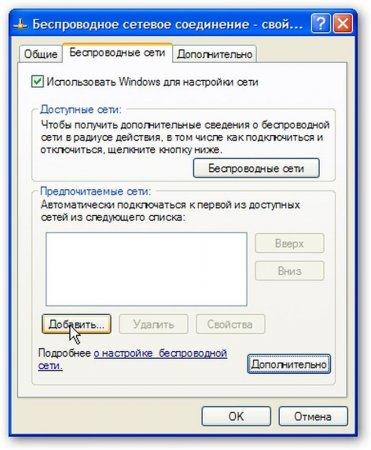Click the Вниз button
Viewport: 371px width, 450px height.
click(289, 271)
